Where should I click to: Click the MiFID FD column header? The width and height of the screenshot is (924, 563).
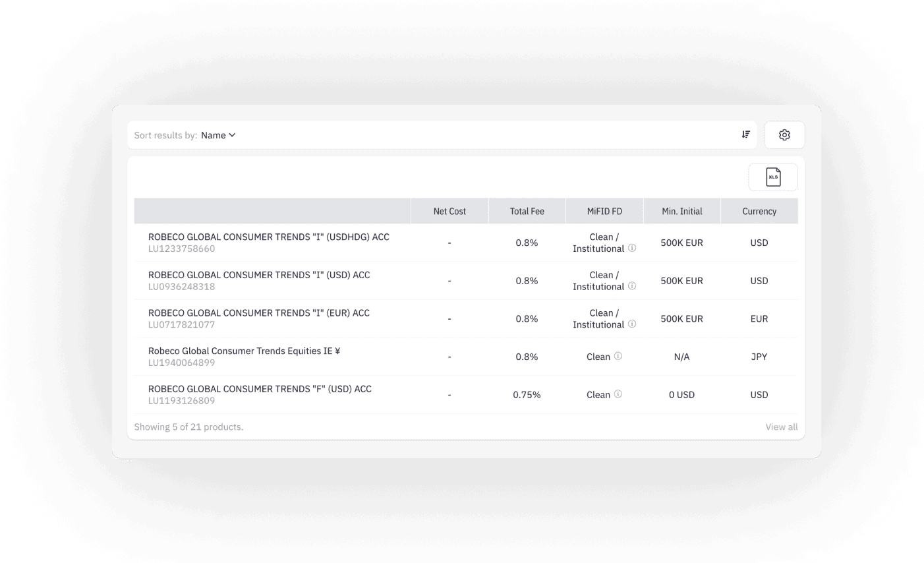coord(604,211)
